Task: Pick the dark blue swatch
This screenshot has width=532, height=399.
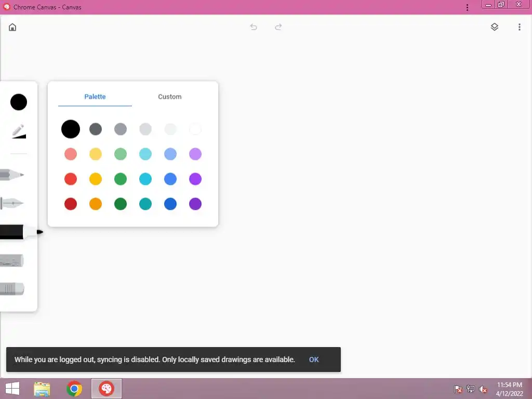Action: pyautogui.click(x=170, y=204)
